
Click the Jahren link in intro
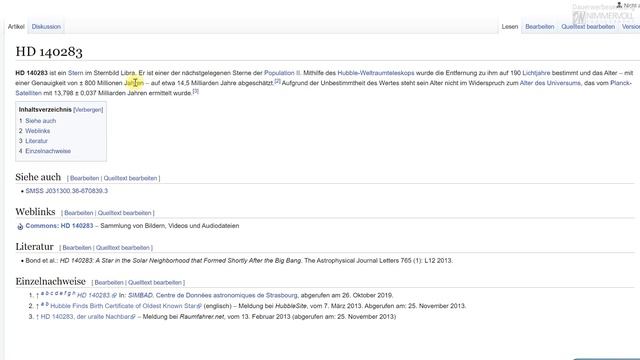134,83
